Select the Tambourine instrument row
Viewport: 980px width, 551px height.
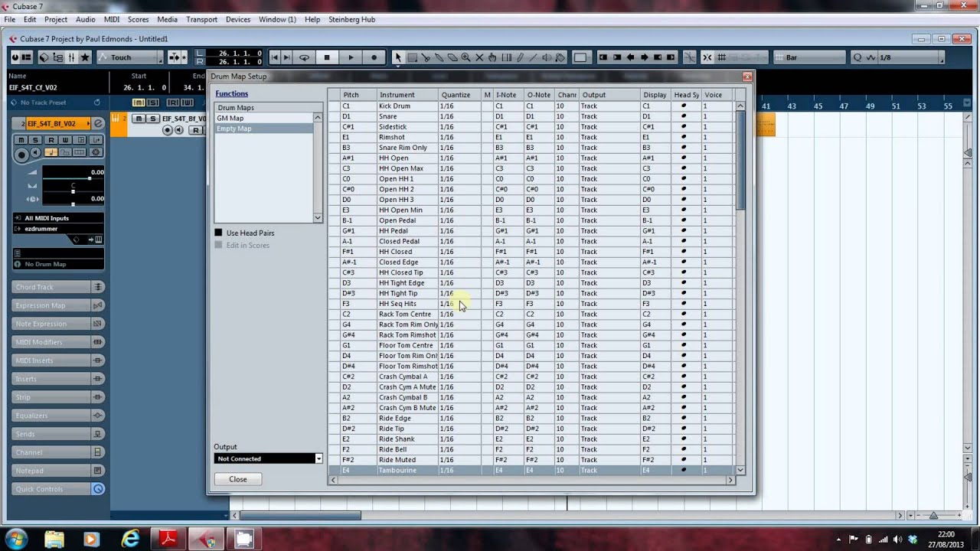point(531,470)
